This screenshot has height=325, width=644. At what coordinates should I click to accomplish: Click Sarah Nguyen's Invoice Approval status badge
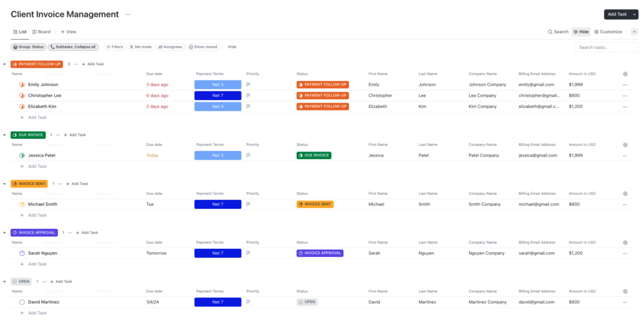point(320,253)
